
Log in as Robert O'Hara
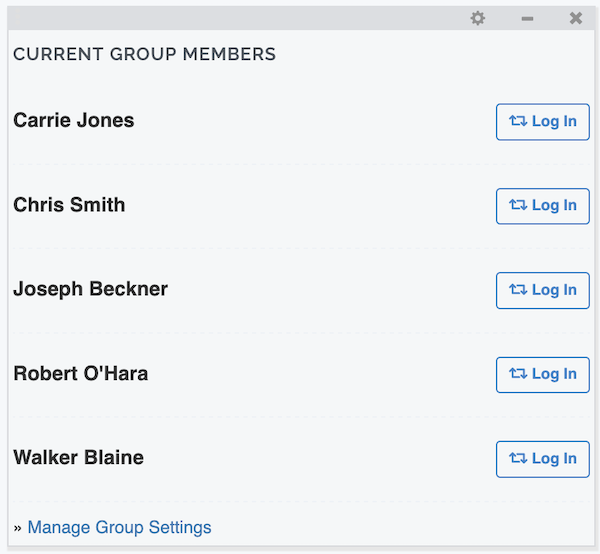pyautogui.click(x=543, y=375)
